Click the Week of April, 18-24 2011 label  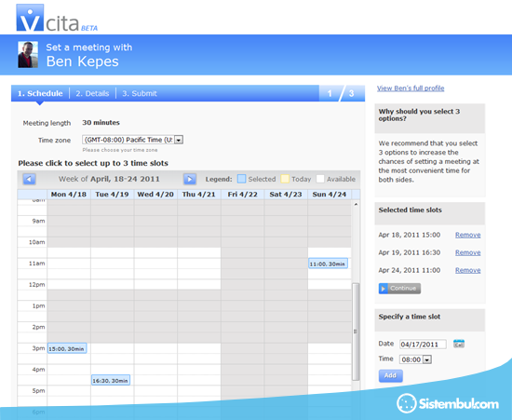[x=109, y=179]
